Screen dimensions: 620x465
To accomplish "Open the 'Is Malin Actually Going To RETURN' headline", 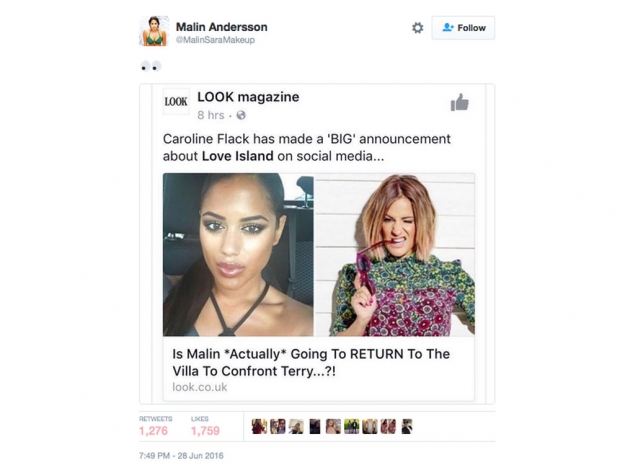I will [311, 362].
